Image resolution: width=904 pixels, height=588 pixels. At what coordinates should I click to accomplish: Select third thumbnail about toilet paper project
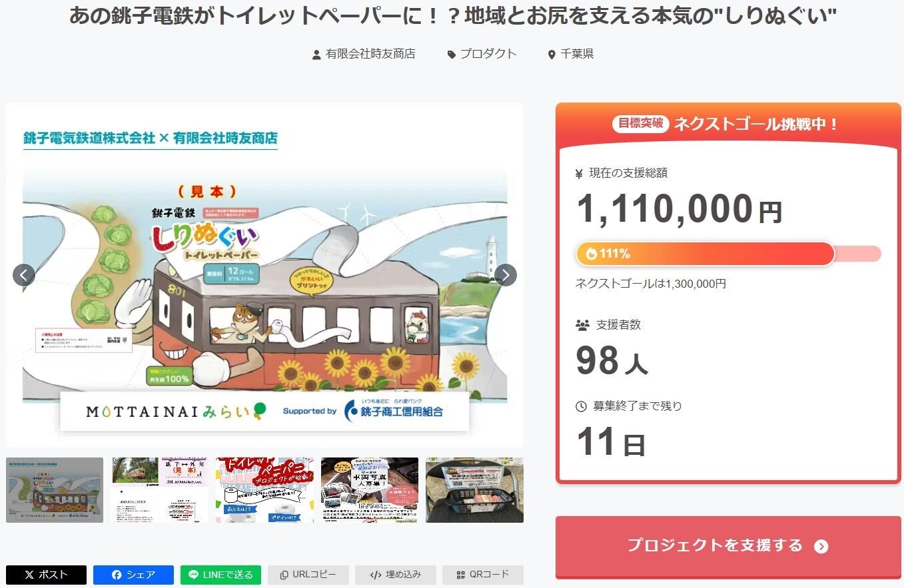[x=264, y=490]
